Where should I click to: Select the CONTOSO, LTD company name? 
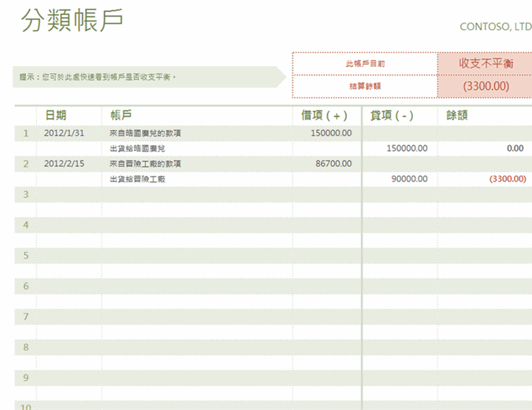point(495,27)
